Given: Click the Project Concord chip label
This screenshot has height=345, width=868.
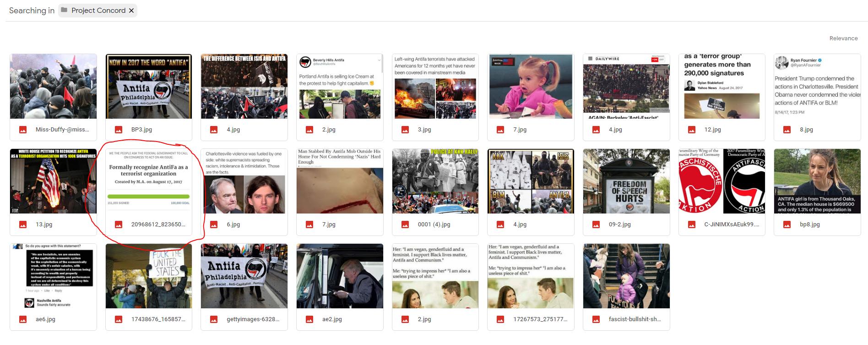Looking at the screenshot, I should (98, 11).
